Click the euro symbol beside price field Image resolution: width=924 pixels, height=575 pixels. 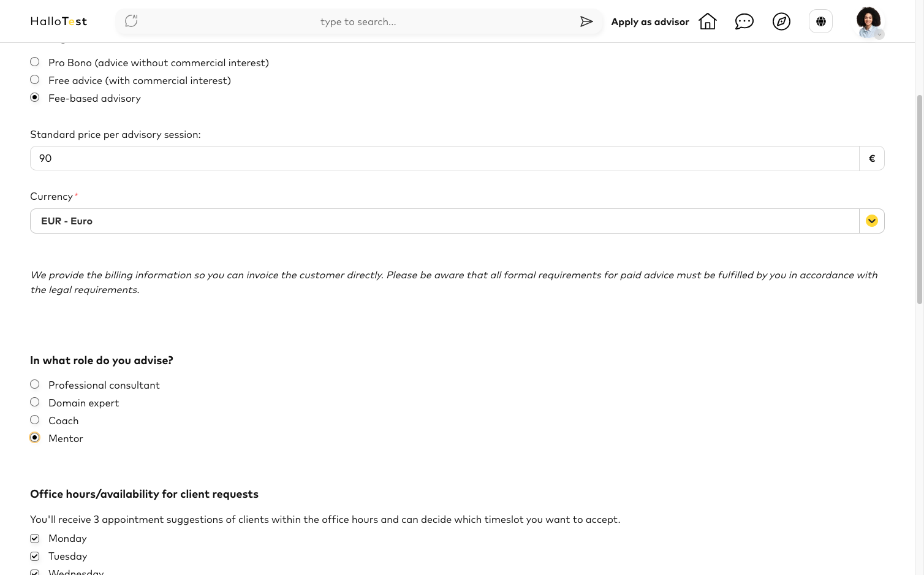coord(872,158)
